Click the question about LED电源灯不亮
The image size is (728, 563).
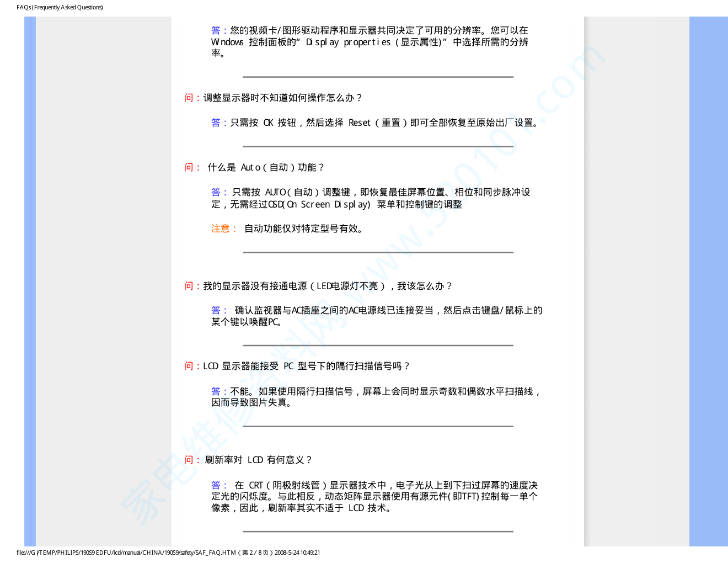point(327,286)
